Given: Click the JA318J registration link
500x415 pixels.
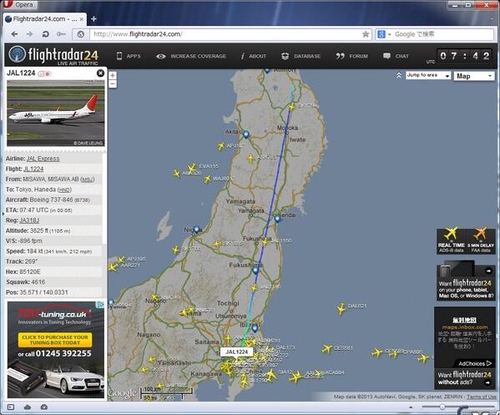Looking at the screenshot, I should (x=29, y=220).
